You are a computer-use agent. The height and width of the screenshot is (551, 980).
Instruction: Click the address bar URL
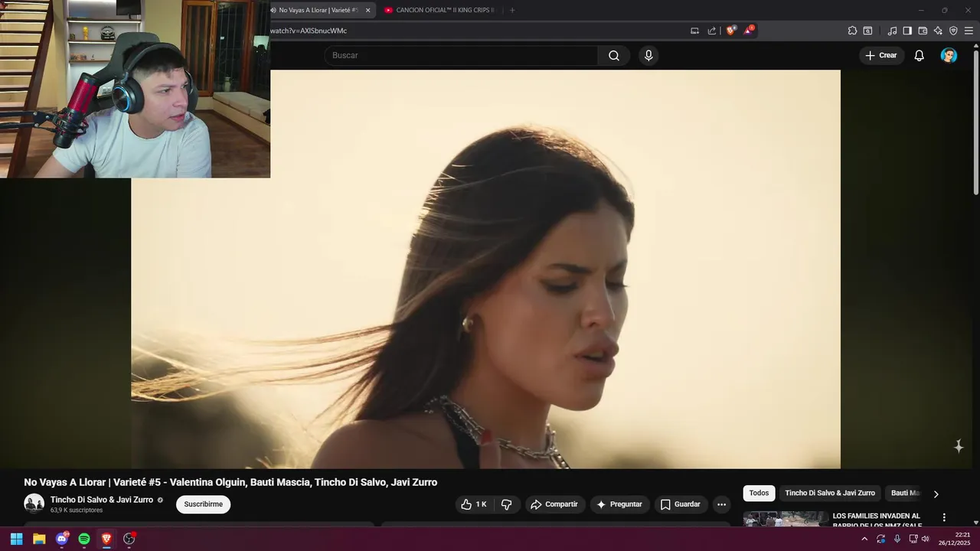[309, 31]
